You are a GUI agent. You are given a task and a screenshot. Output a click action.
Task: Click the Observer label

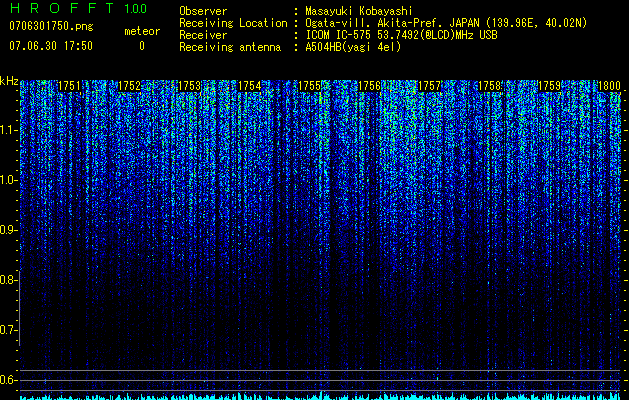tap(203, 11)
